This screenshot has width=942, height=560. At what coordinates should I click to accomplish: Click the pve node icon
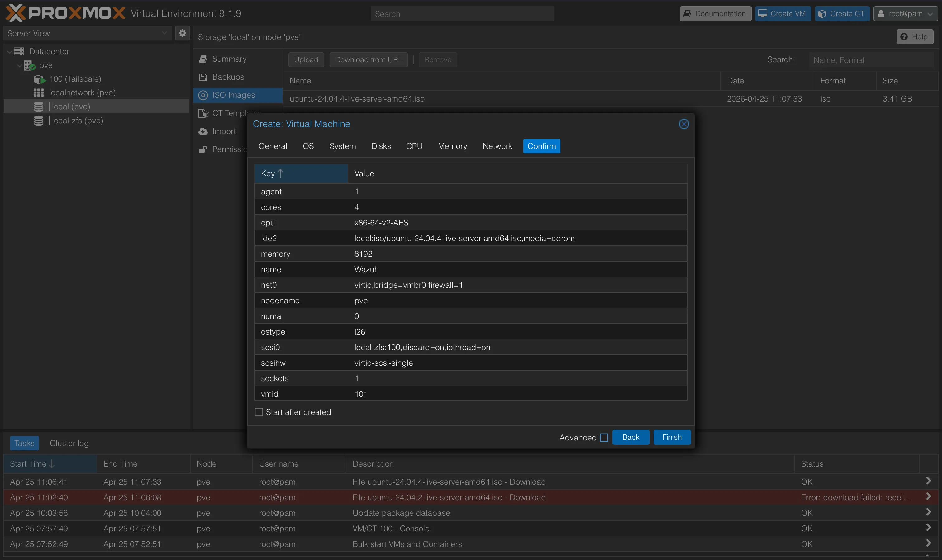coord(29,65)
